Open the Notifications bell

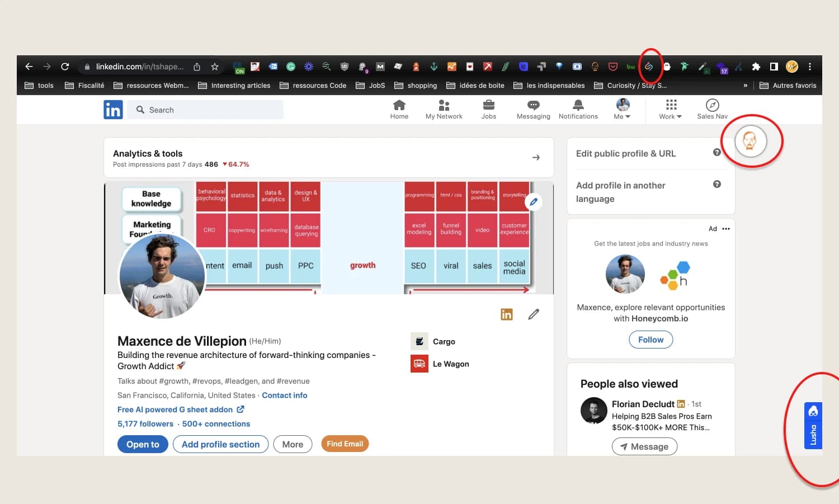(578, 105)
